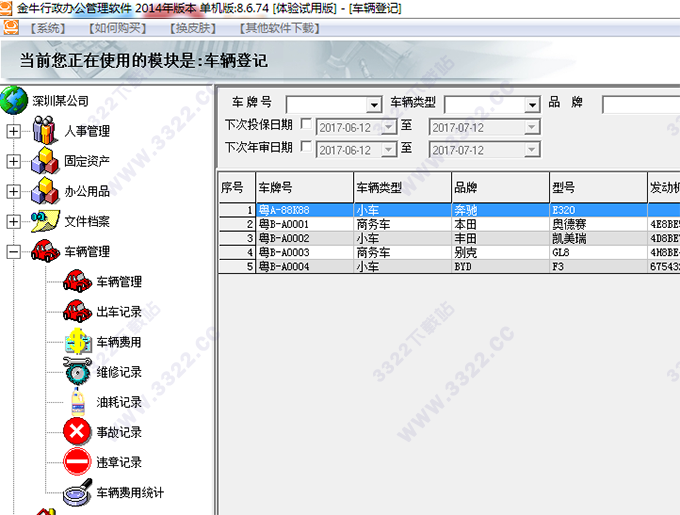The height and width of the screenshot is (515, 680).
Task: Click the wrench gear icon for 维修记录
Action: point(77,371)
